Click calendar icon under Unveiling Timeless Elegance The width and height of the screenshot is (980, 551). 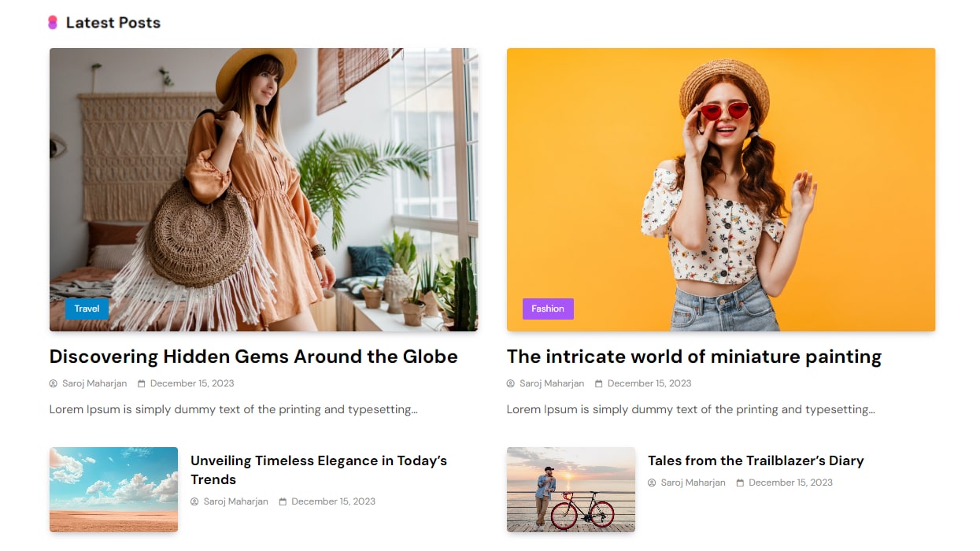coord(283,502)
